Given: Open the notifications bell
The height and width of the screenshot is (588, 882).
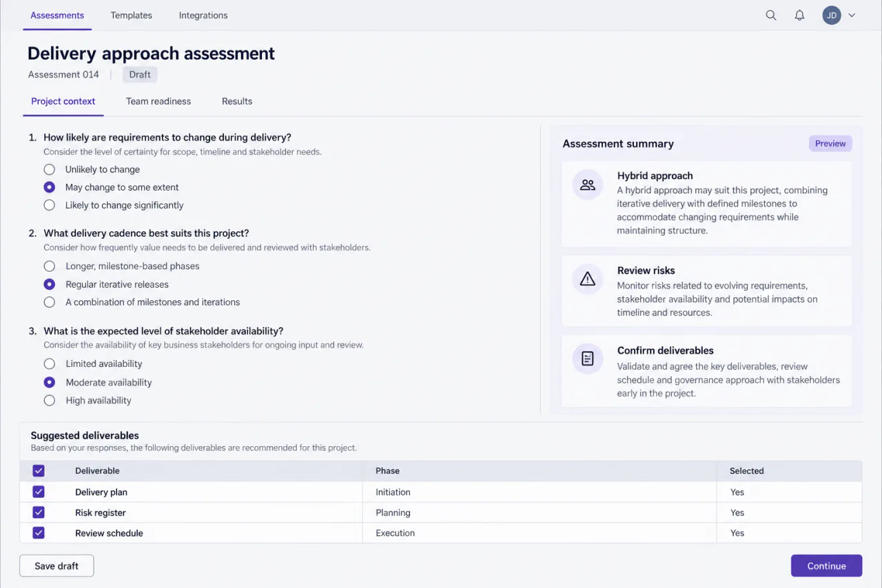Looking at the screenshot, I should (x=799, y=15).
